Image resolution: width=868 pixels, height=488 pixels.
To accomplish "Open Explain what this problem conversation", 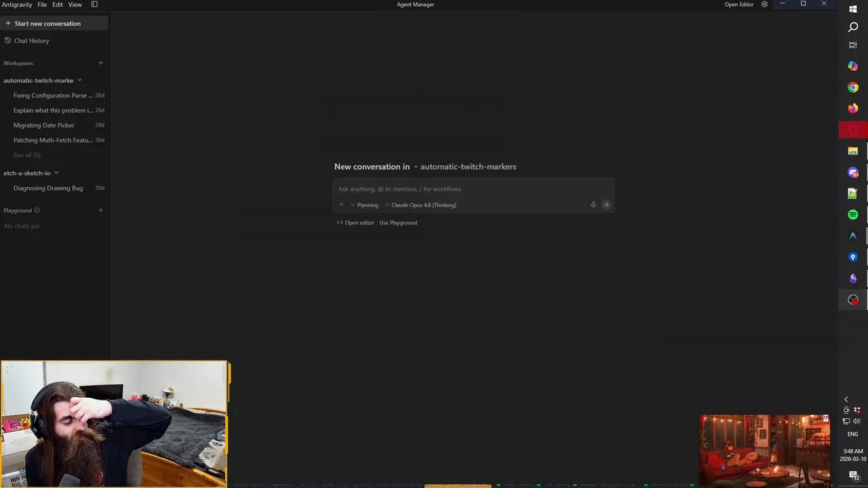I will pos(58,110).
